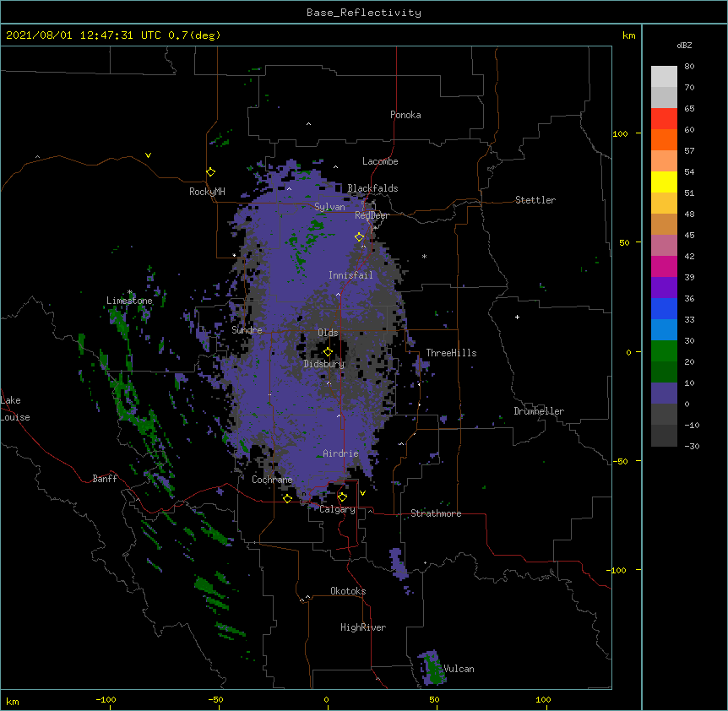Click the yellow diamond marker above Calgary label
The width and height of the screenshot is (728, 711).
(342, 497)
